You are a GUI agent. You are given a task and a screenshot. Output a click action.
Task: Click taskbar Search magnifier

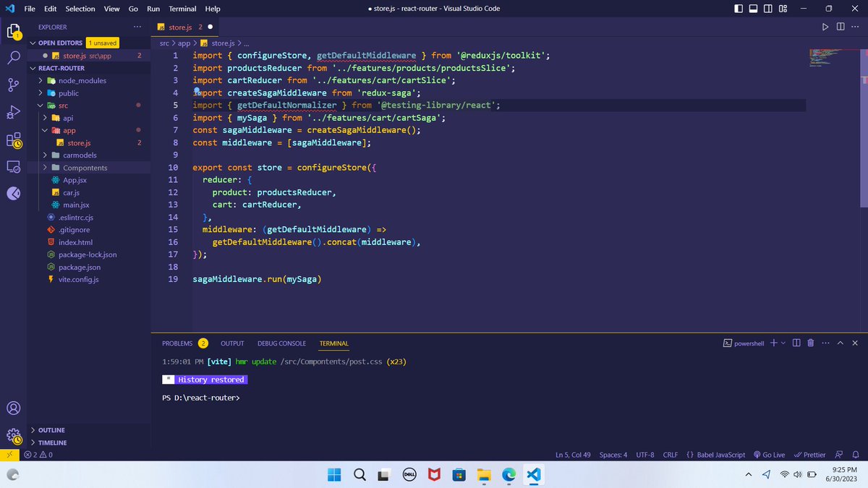pyautogui.click(x=359, y=474)
